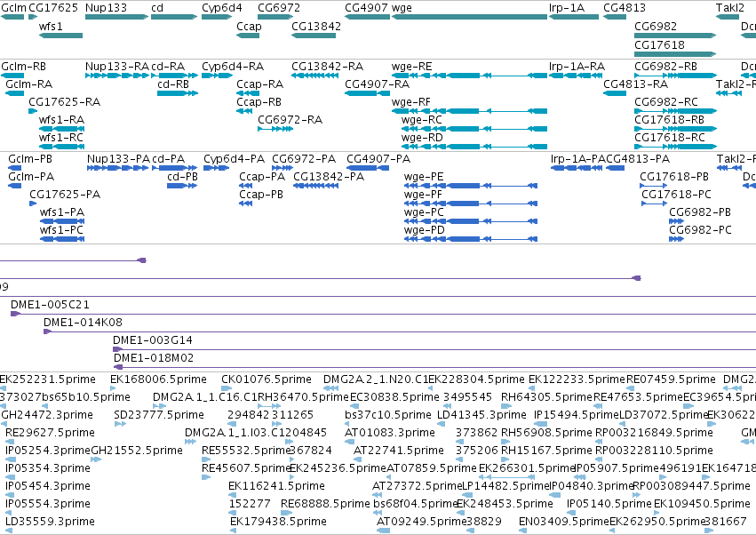Viewport: 756px width, 535px height.
Task: Select the wge-RE transcript label
Action: 411,66
